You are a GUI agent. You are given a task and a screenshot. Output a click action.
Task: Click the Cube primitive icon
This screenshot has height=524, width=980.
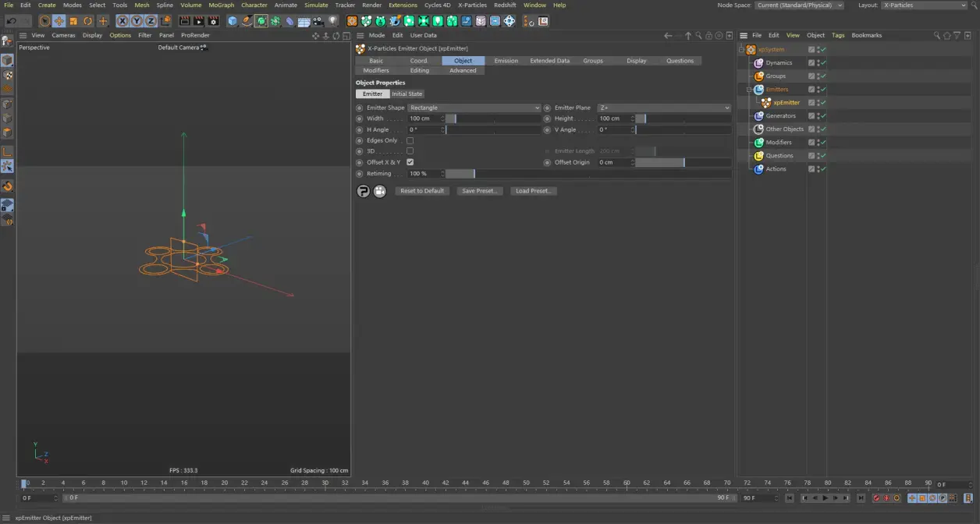point(232,21)
